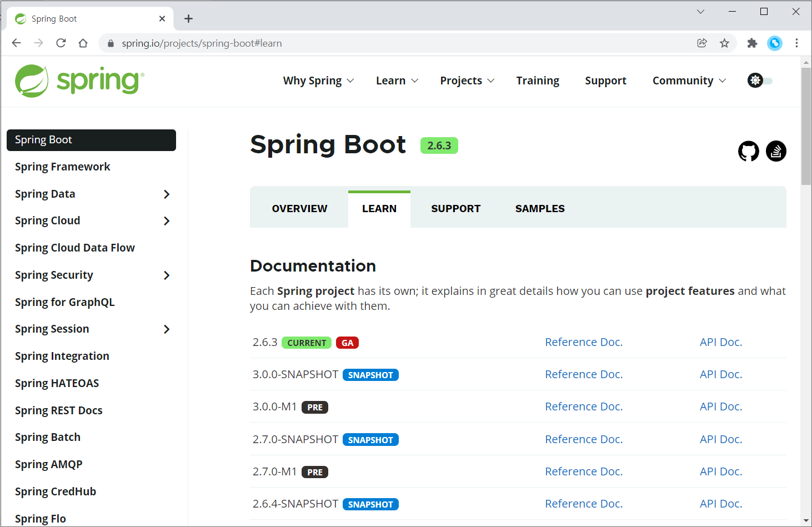Expand the Community navigation menu
812x527 pixels.
coord(689,81)
